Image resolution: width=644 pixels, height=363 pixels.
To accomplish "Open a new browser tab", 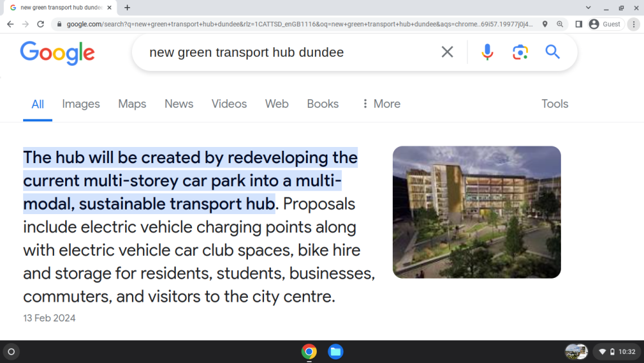I will coord(128,7).
